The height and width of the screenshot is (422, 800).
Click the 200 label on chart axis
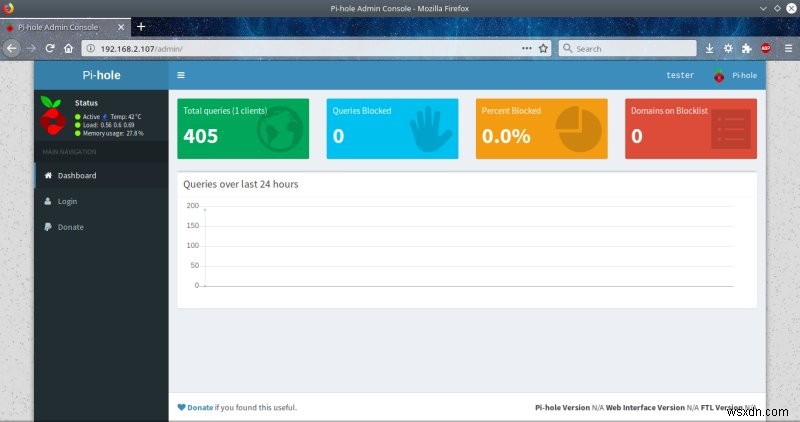point(193,206)
